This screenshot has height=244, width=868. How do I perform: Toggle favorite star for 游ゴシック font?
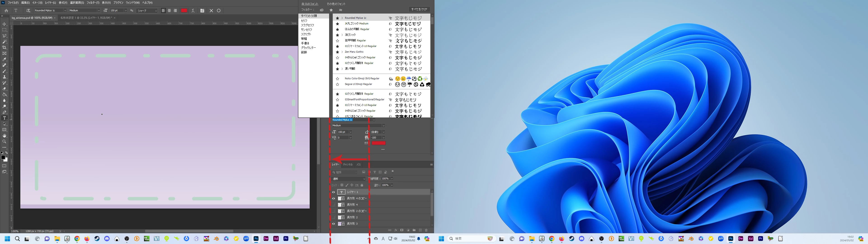[337, 35]
